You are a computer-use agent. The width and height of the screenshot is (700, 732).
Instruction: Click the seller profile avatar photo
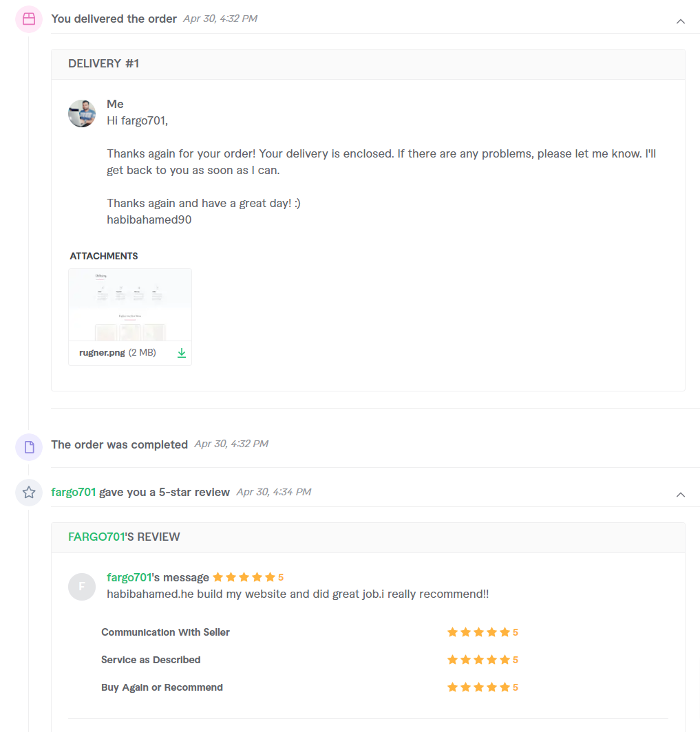click(x=82, y=114)
